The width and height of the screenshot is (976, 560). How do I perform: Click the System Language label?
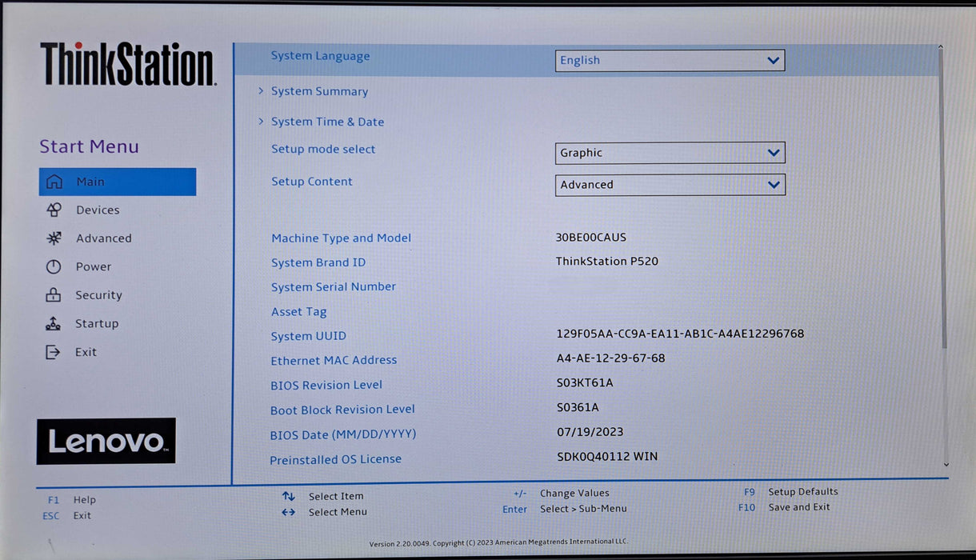click(320, 56)
